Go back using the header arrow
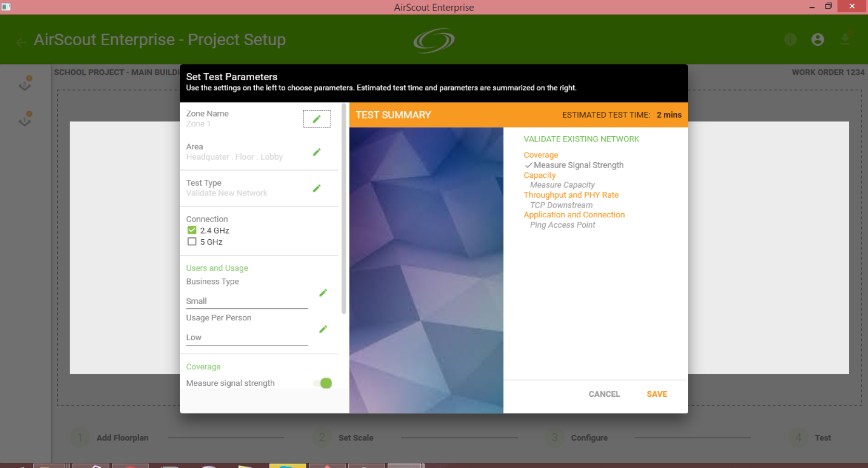This screenshot has height=468, width=868. [x=21, y=43]
